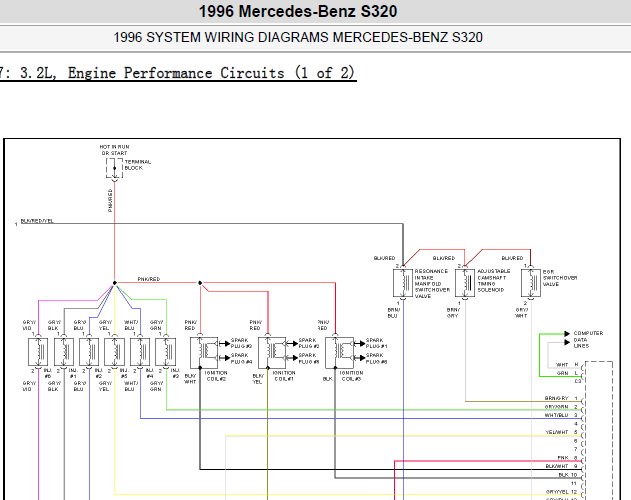
Task: Click the Engine Performance Circuits heading
Action: pyautogui.click(x=177, y=73)
